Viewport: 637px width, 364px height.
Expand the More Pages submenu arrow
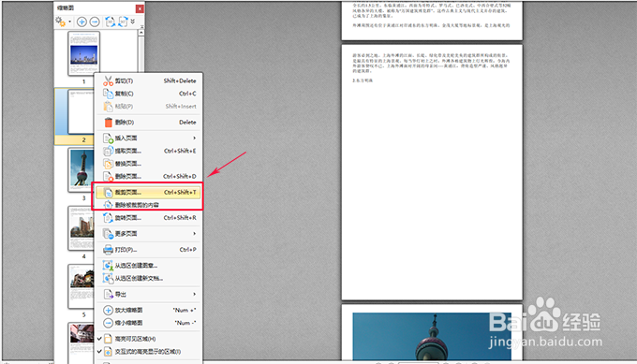(x=194, y=234)
